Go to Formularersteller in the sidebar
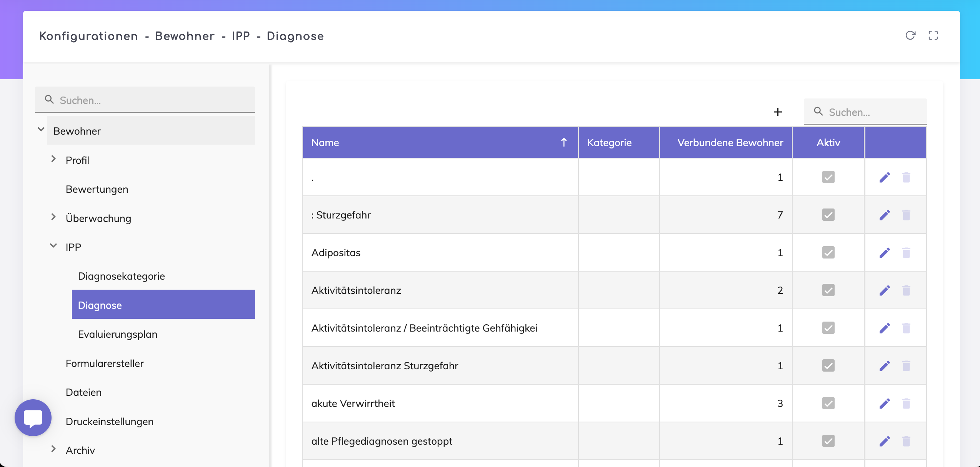This screenshot has width=980, height=467. 105,364
